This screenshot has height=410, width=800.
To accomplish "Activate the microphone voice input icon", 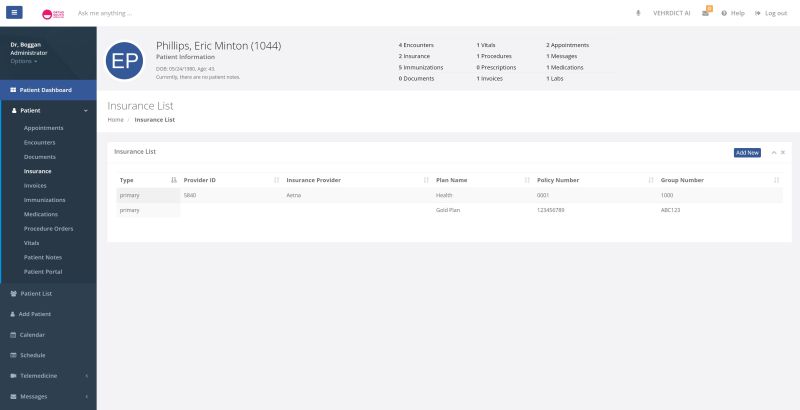I will (x=638, y=13).
